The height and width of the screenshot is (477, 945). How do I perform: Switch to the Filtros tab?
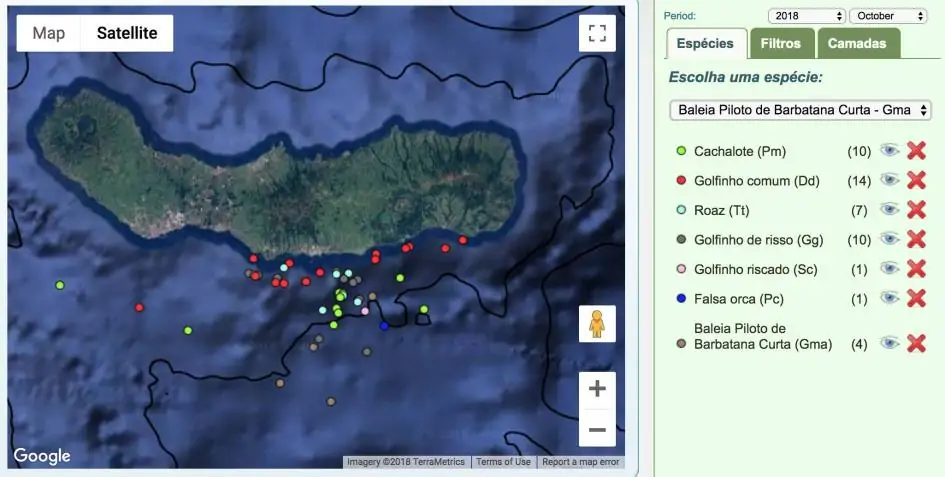pyautogui.click(x=780, y=44)
